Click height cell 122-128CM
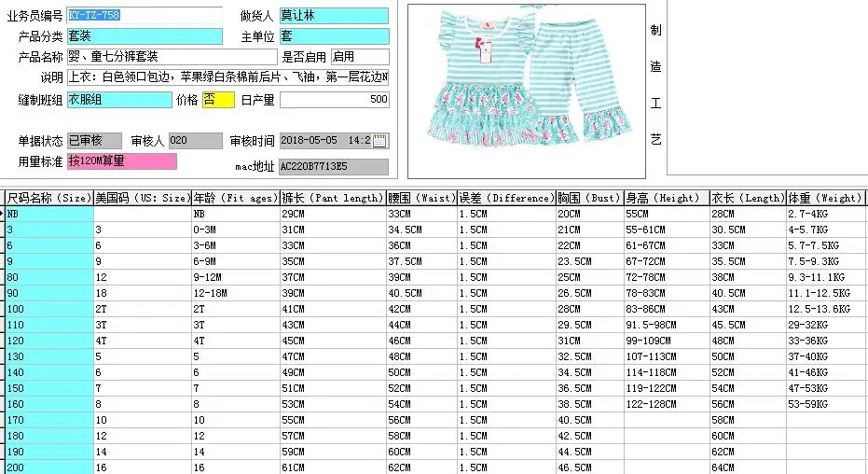The height and width of the screenshot is (474, 868). [x=667, y=404]
